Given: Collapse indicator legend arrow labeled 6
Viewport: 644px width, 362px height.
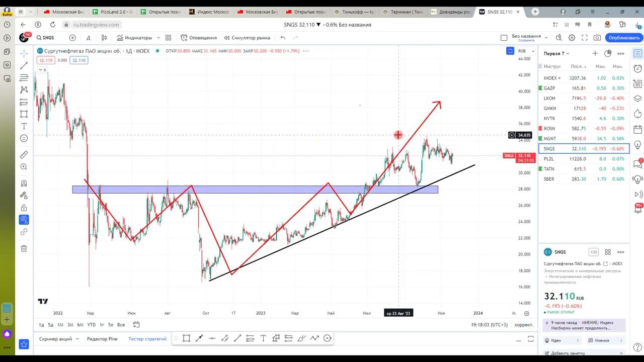Looking at the screenshot, I should (x=42, y=70).
